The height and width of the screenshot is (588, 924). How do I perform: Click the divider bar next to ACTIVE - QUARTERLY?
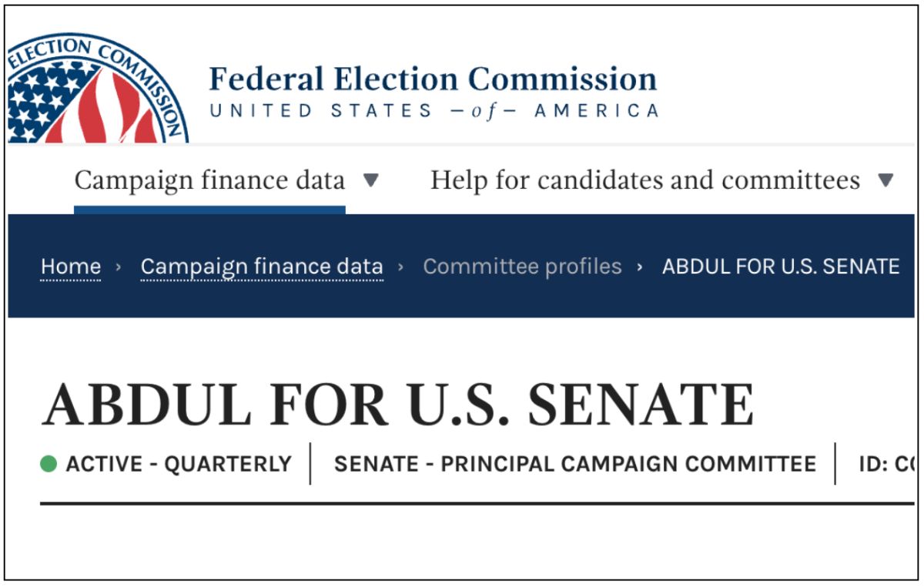pos(310,462)
